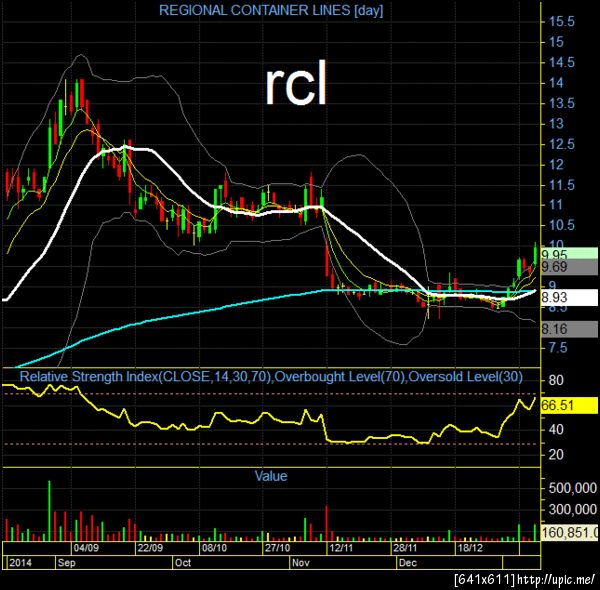Click the chart title 'REGIONAL CONTAINER LINES [day]'

tap(271, 10)
